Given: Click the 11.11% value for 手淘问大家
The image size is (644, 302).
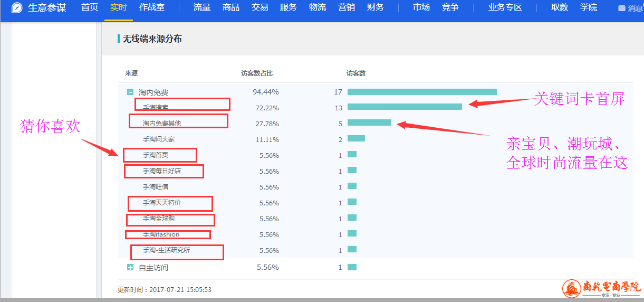Looking at the screenshot, I should point(267,139).
